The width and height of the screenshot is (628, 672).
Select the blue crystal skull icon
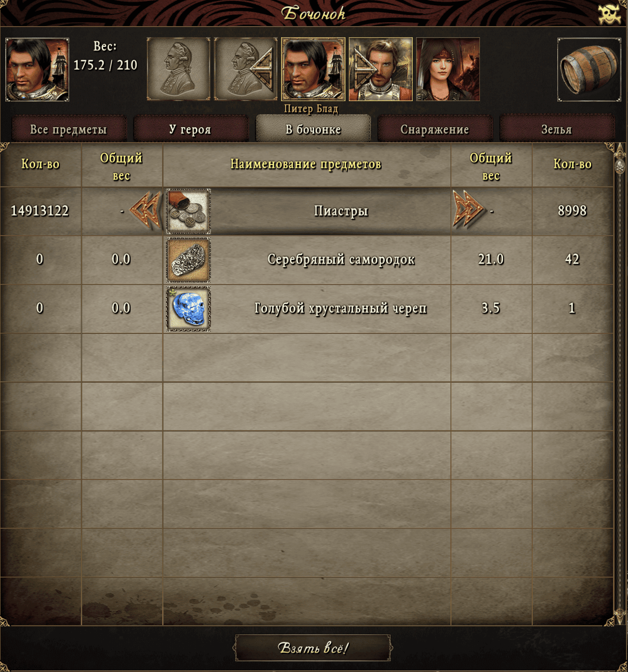(x=189, y=309)
